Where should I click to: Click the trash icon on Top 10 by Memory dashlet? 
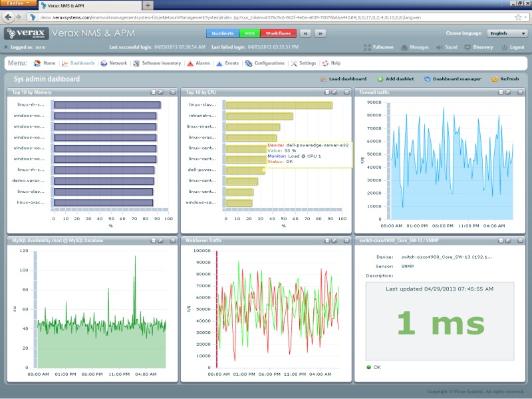pyautogui.click(x=154, y=92)
